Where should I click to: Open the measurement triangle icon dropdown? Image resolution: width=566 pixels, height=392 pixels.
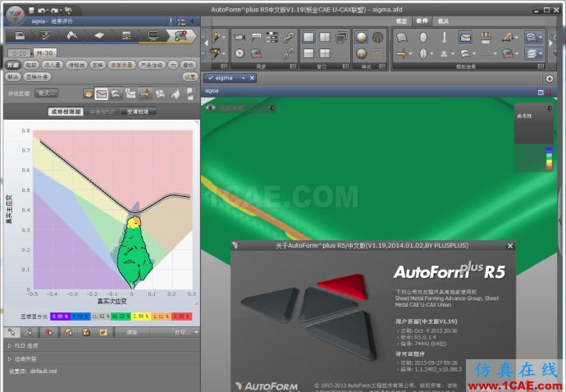tap(516, 37)
